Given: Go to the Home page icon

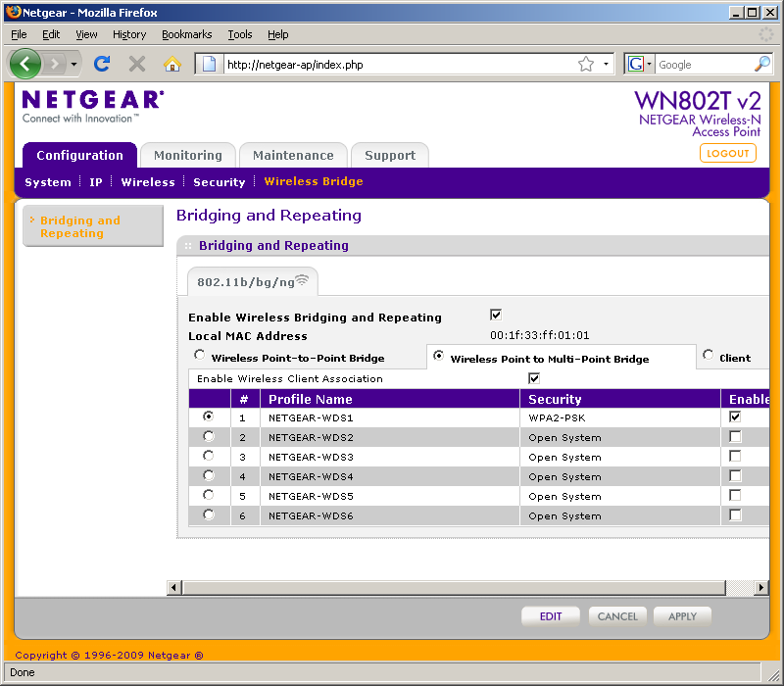Looking at the screenshot, I should [172, 64].
